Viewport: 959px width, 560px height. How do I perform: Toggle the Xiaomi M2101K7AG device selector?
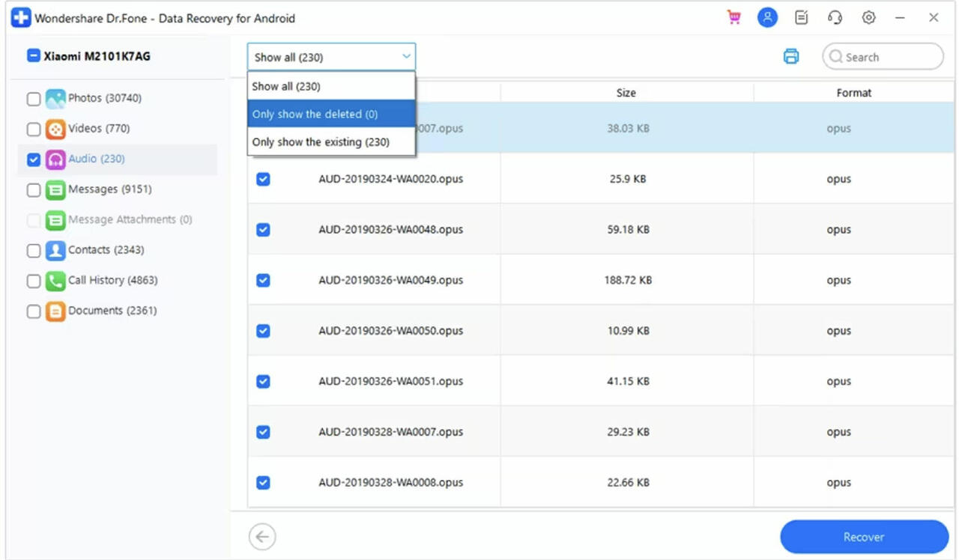point(34,55)
